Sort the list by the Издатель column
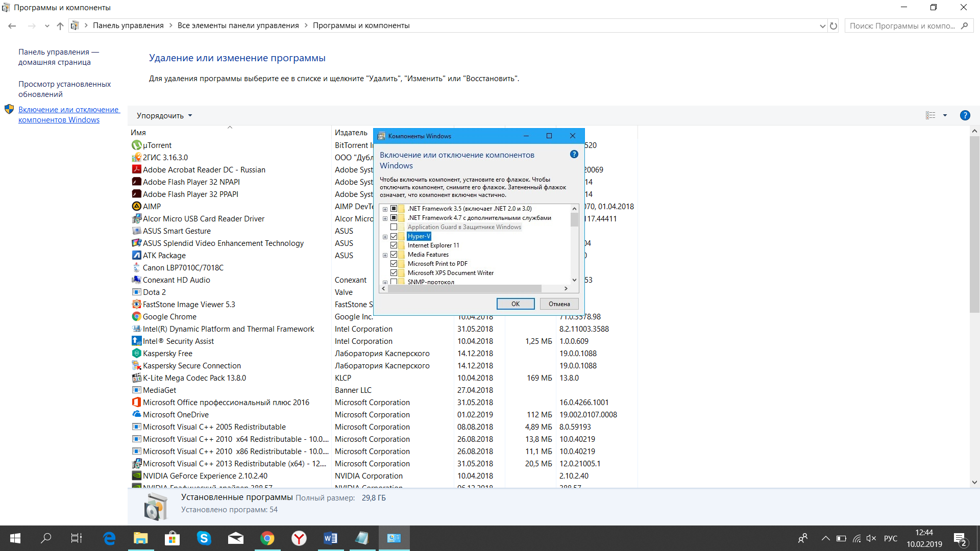Viewport: 980px width, 551px height. pos(351,133)
